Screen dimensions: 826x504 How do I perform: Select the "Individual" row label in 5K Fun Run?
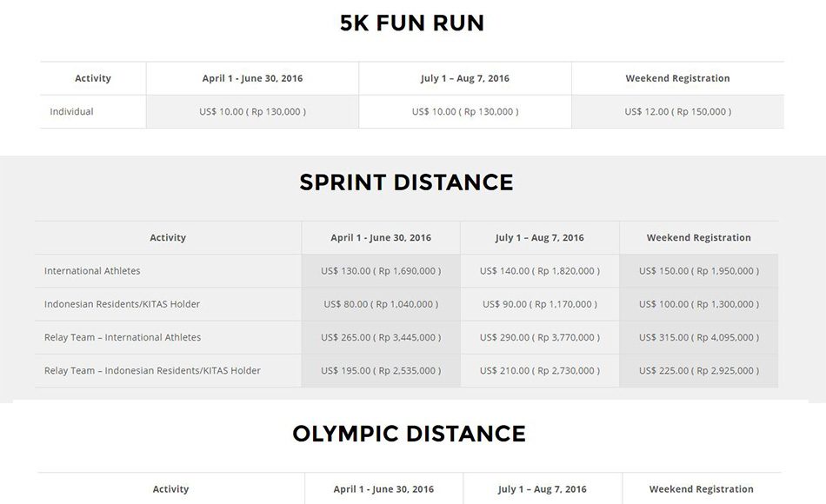coord(71,111)
